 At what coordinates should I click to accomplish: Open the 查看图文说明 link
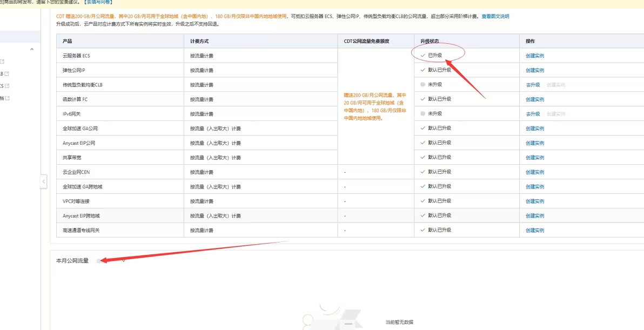[x=495, y=16]
